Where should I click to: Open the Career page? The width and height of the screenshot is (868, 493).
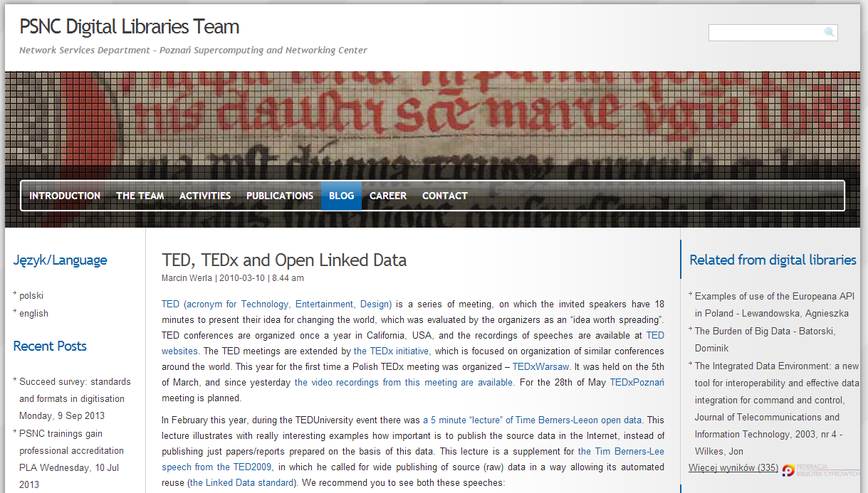pos(388,196)
